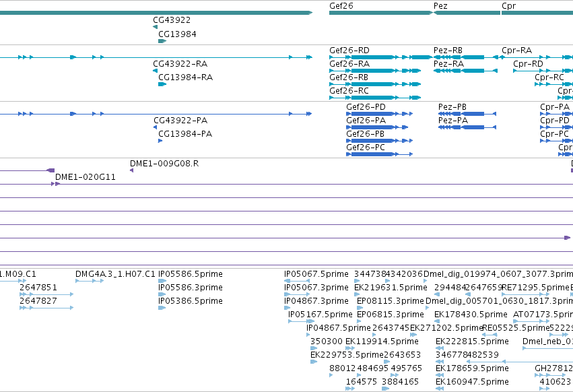Image resolution: width=573 pixels, height=392 pixels.
Task: Select the Gef26 gene label
Action: pos(341,6)
